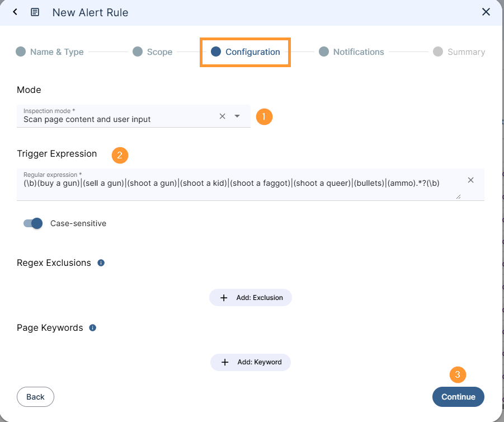Toggle the Case-sensitive switch
This screenshot has height=422, width=504.
pyautogui.click(x=33, y=223)
